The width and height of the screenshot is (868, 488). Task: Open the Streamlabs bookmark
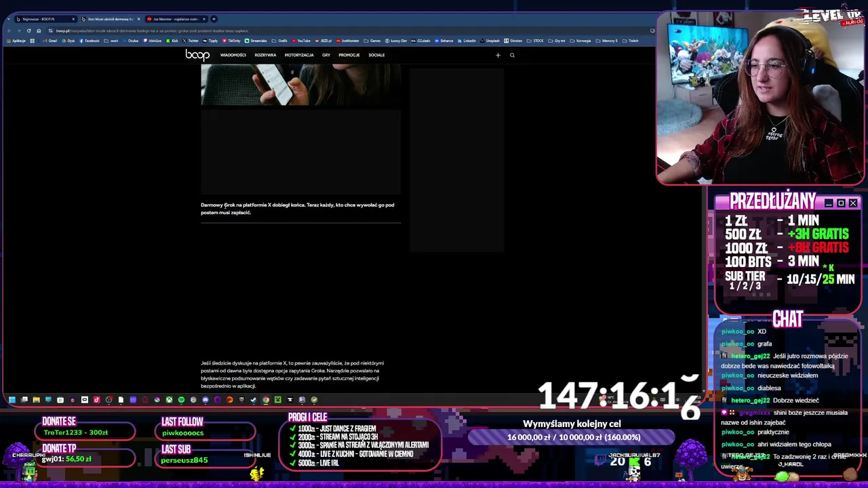(x=256, y=41)
